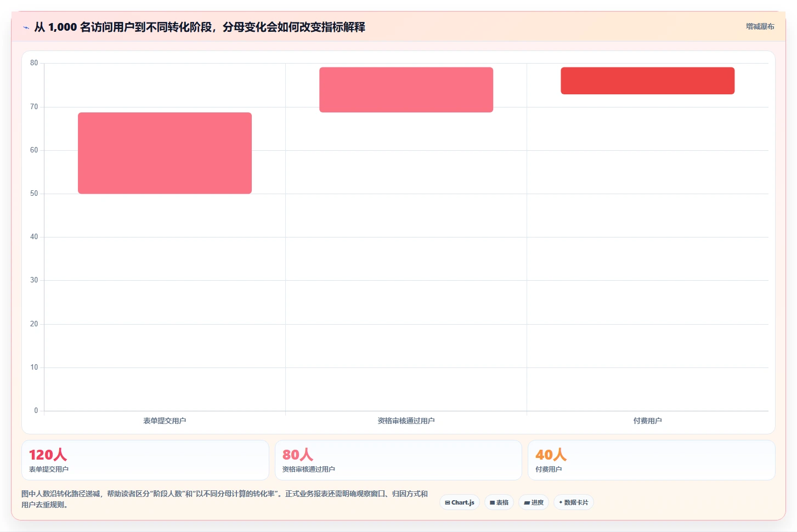Click the x-axis label 付费用户

click(x=647, y=421)
